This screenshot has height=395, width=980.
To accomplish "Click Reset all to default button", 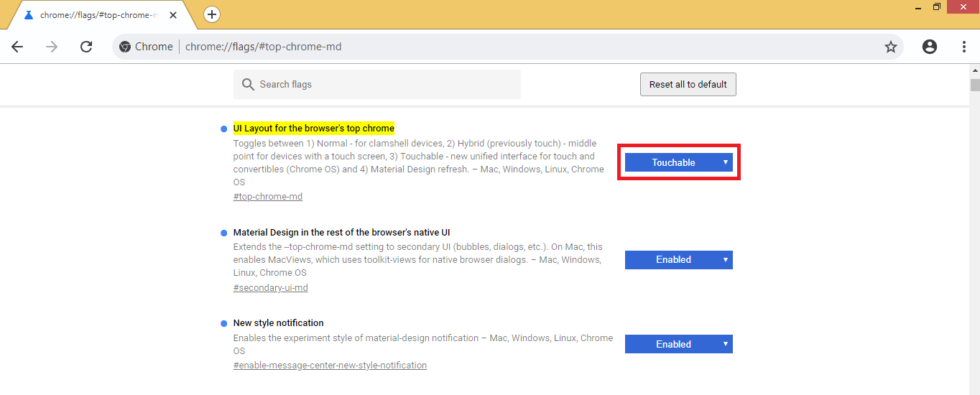I will tap(688, 84).
